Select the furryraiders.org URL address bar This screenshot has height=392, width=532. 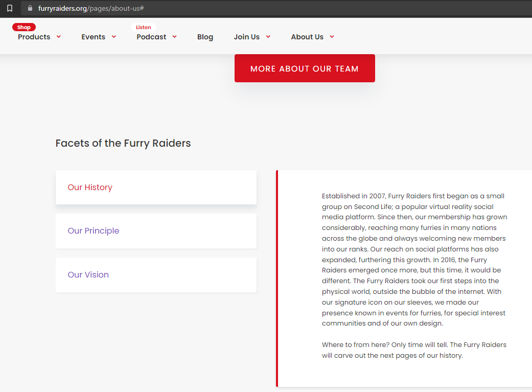click(276, 8)
